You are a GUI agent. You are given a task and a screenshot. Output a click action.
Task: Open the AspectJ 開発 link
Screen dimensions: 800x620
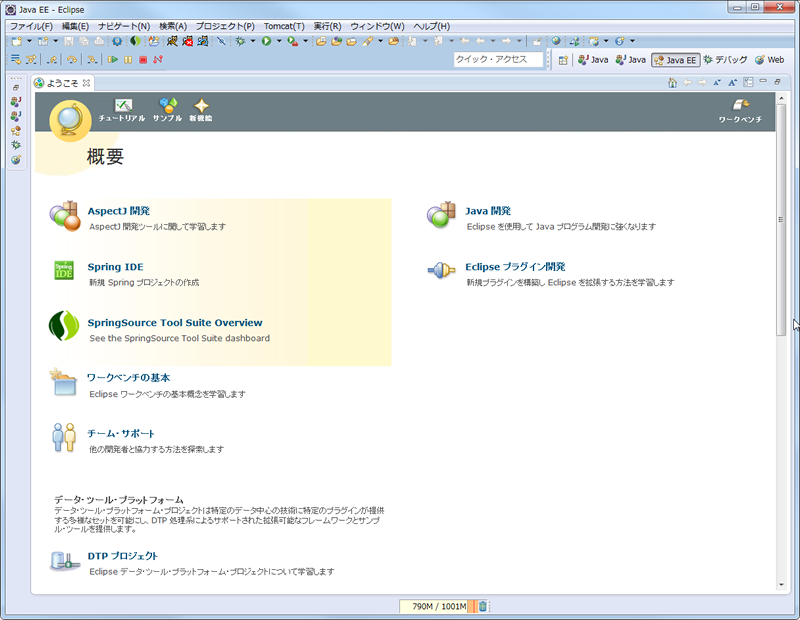point(118,211)
